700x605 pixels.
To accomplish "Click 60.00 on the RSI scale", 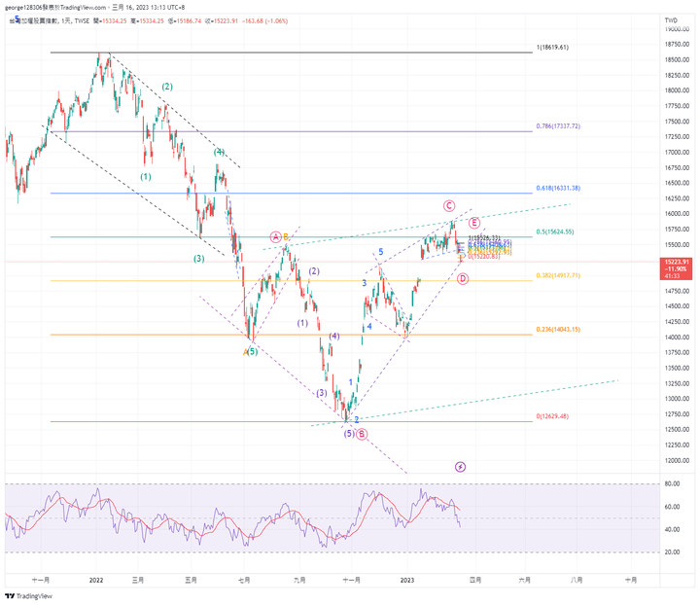I will [x=673, y=507].
